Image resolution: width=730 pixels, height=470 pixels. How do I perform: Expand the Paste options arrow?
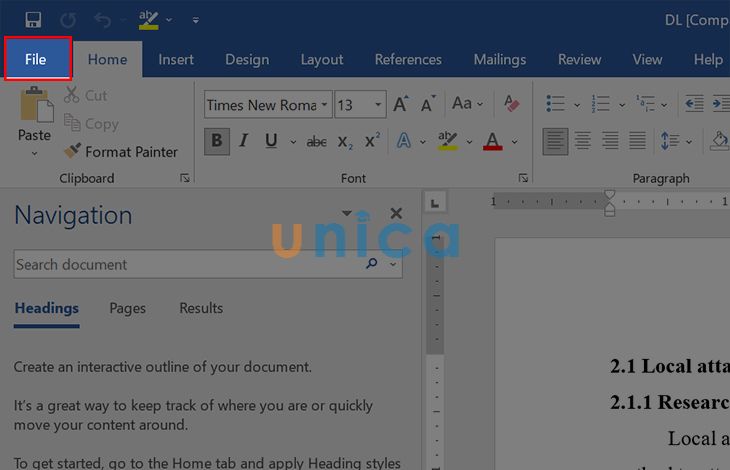(x=34, y=154)
